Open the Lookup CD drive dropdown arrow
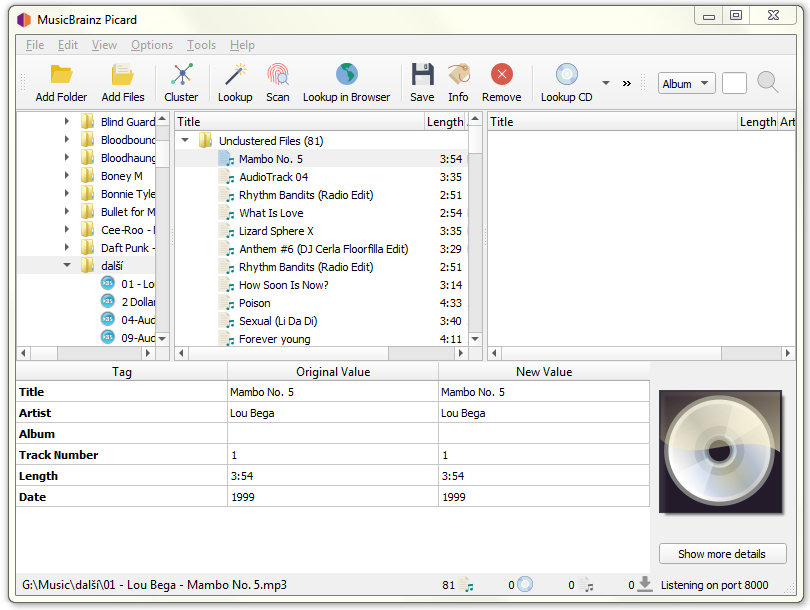Screen dimensions: 810x610 [606, 83]
